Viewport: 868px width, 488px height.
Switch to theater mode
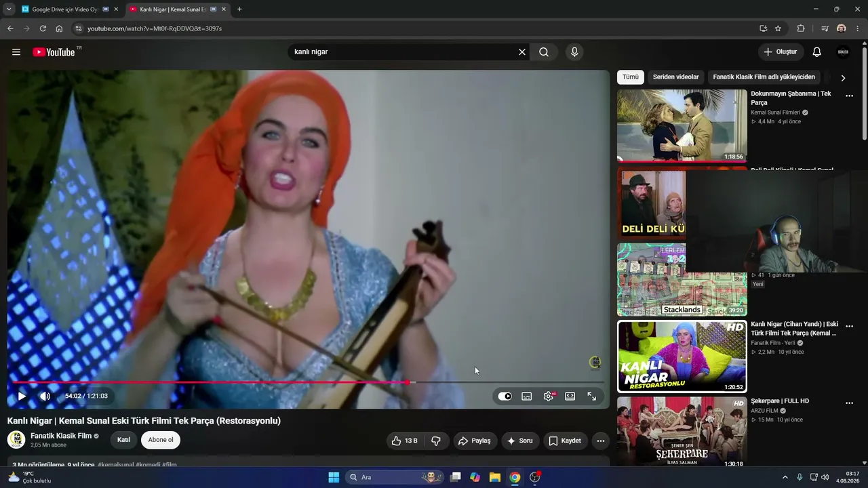point(570,396)
